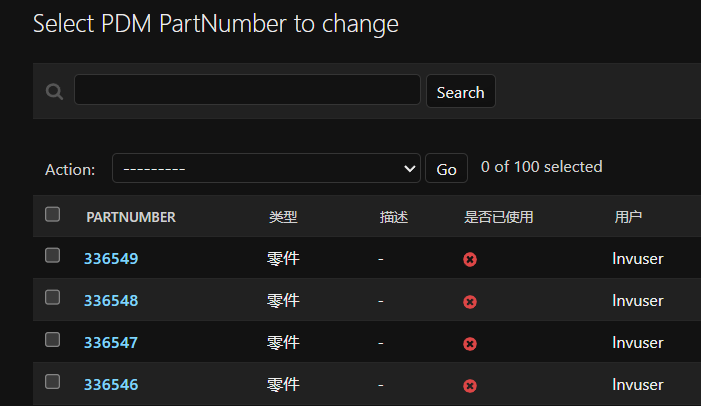
Task: Click the red not-used icon for 336546
Action: tap(470, 386)
